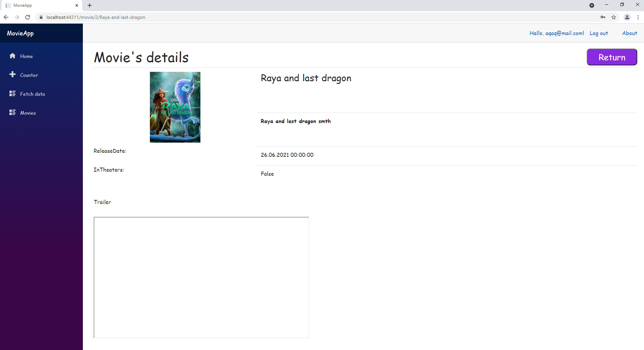Open the Chrome three-dot menu
Screen dimensions: 644x350
pyautogui.click(x=638, y=17)
